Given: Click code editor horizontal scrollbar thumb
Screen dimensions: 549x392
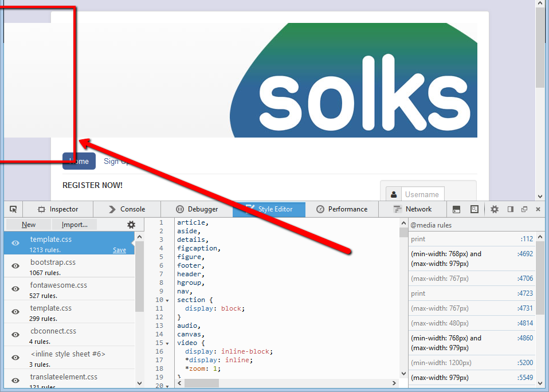Looking at the screenshot, I should 202,383.
